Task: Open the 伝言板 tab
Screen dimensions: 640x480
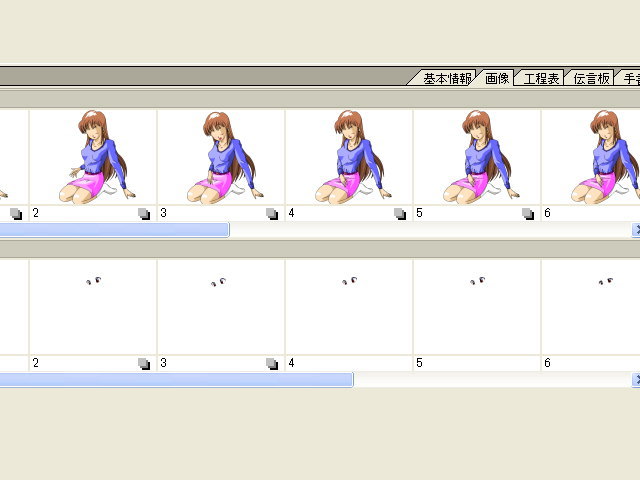Action: (590, 78)
